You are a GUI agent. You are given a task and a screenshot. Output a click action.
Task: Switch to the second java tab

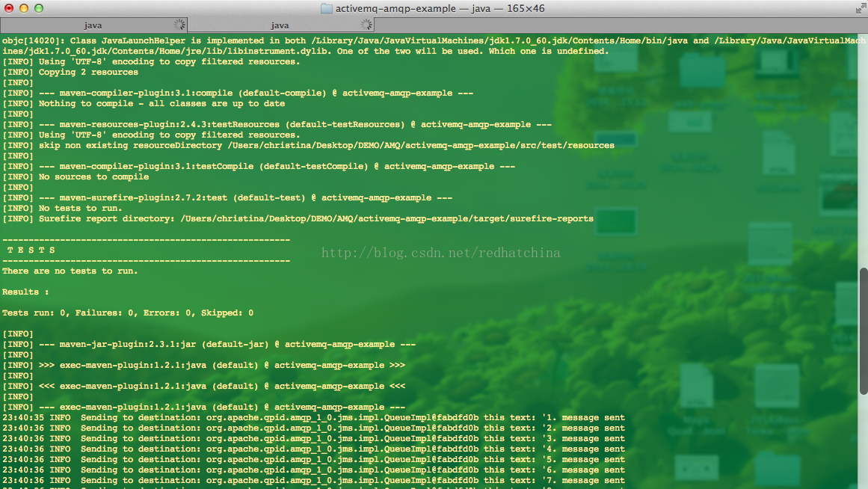pos(280,25)
